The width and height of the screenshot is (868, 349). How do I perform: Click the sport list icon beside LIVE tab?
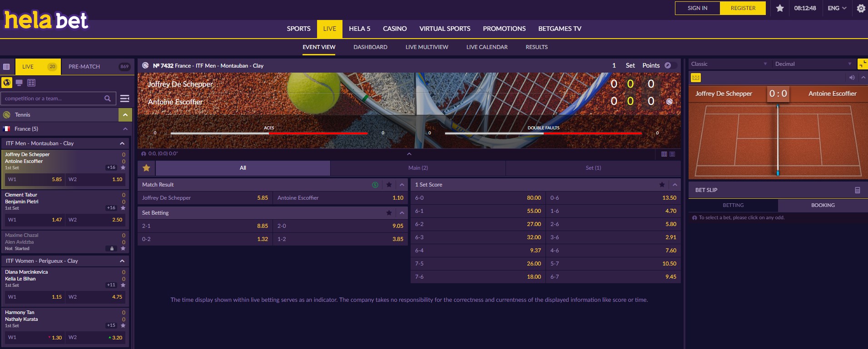(7, 67)
